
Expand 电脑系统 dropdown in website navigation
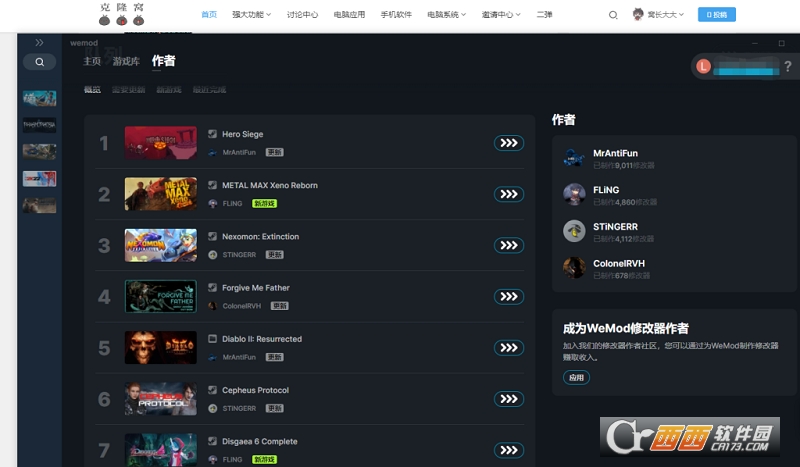pos(446,14)
